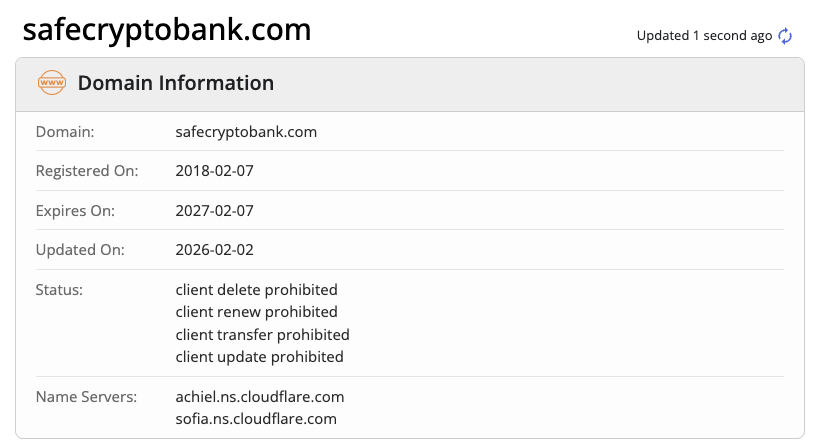
Task: Click the Domain Information header
Action: coord(176,83)
